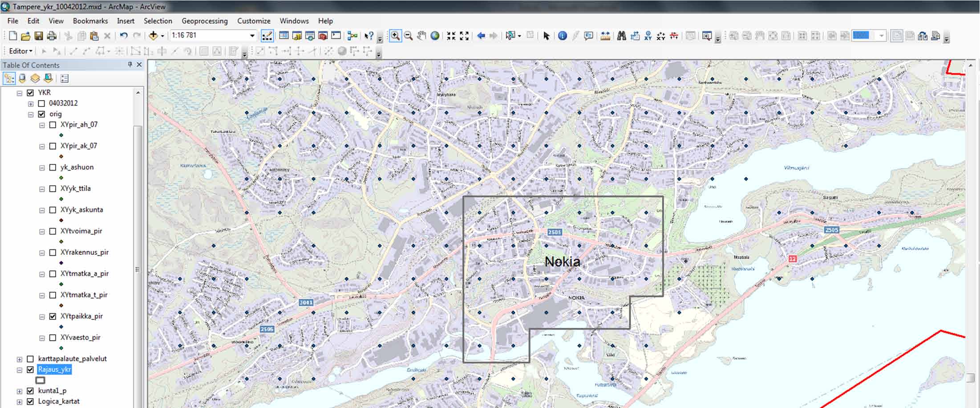Collapse the orig group
This screenshot has width=980, height=408.
coord(31,114)
